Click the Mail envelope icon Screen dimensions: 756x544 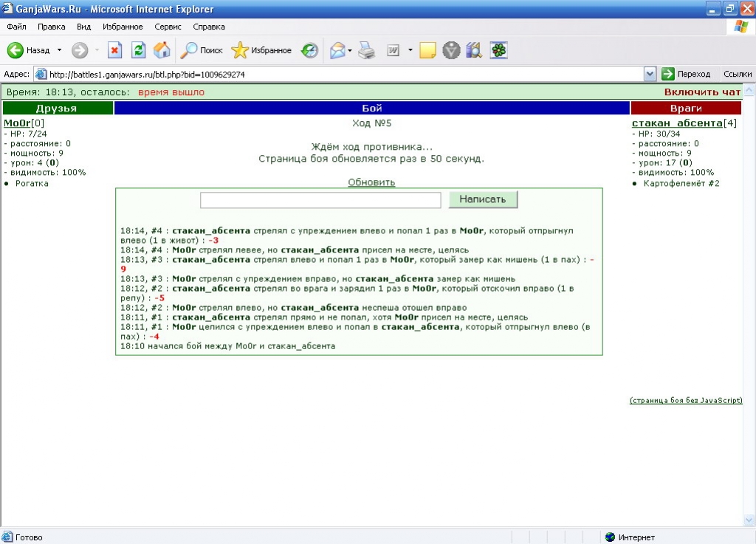337,50
